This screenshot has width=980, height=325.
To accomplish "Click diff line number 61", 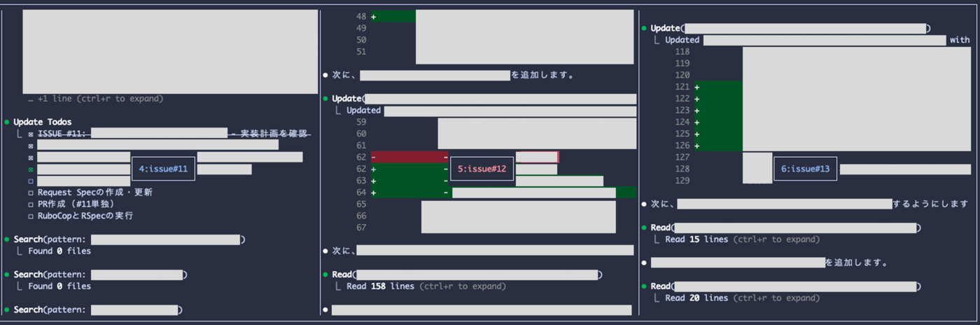I will [x=361, y=145].
